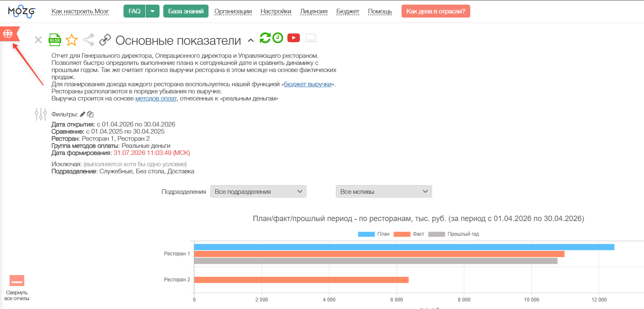Screen dimensions: 644x309
Task: Expand the FAQ dropdown arrow
Action: (x=152, y=11)
